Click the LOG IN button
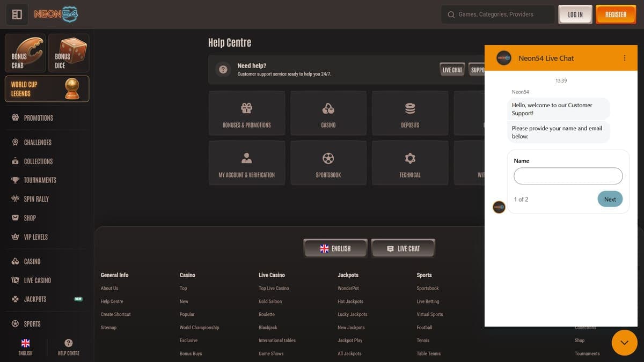The image size is (644, 362). 575,14
